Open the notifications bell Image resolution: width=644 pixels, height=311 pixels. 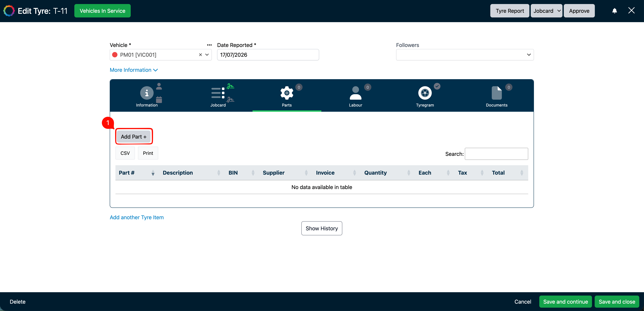coord(614,11)
